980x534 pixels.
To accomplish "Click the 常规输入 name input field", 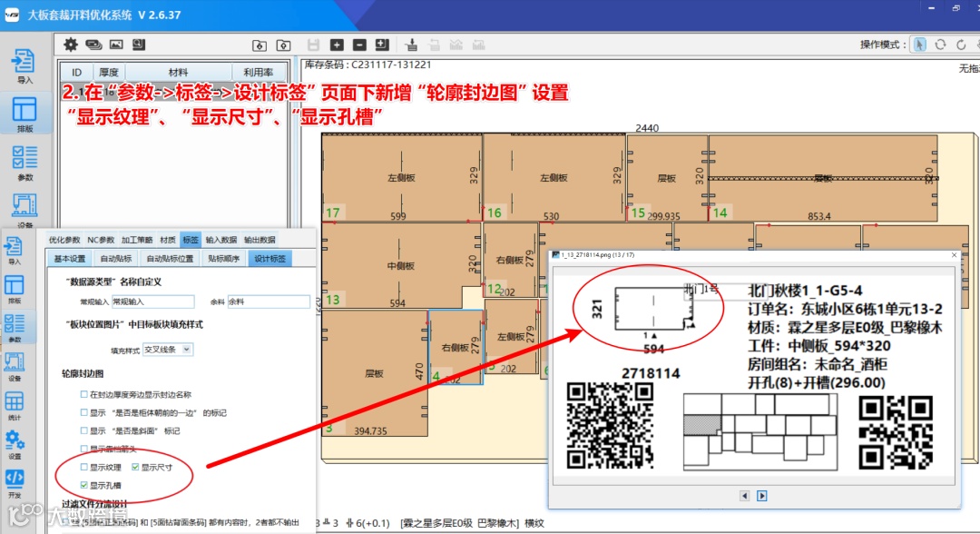I will click(x=153, y=302).
